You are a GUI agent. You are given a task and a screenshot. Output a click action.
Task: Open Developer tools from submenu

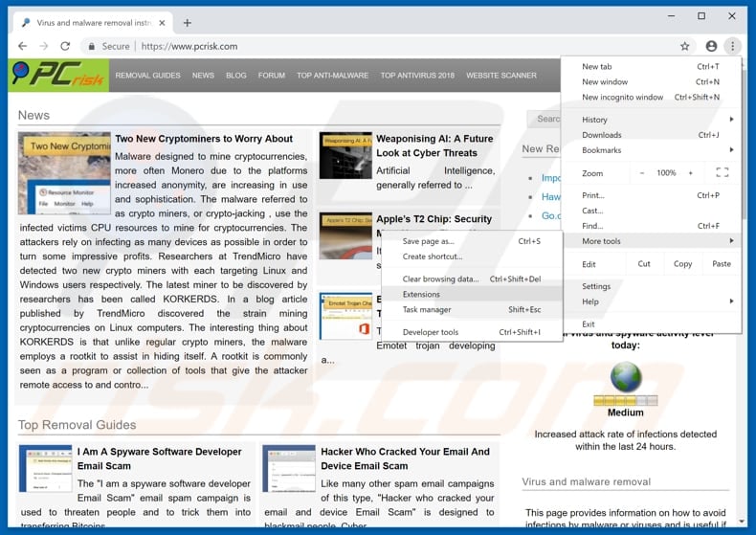472,332
